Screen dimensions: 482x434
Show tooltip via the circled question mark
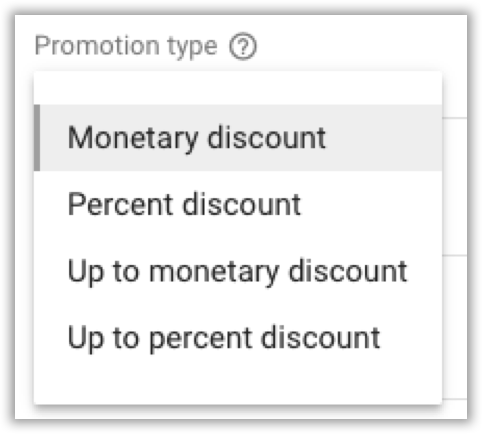click(243, 46)
